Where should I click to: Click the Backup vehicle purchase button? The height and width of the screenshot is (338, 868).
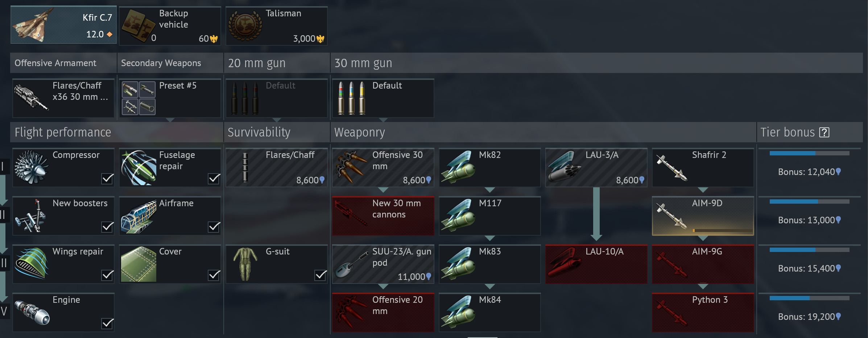[170, 26]
